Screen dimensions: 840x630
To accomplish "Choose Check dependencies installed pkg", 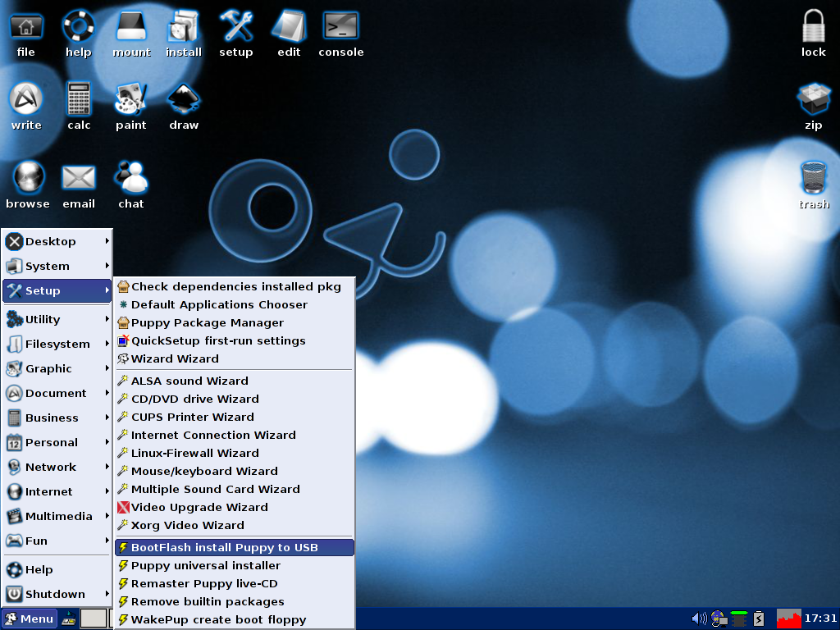I will pos(234,287).
